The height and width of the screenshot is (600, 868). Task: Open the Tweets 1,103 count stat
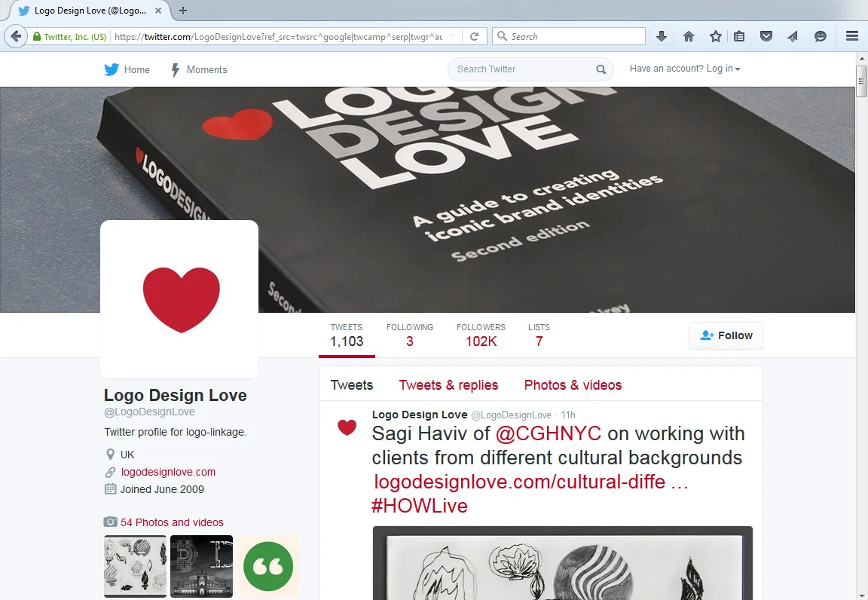coord(347,335)
